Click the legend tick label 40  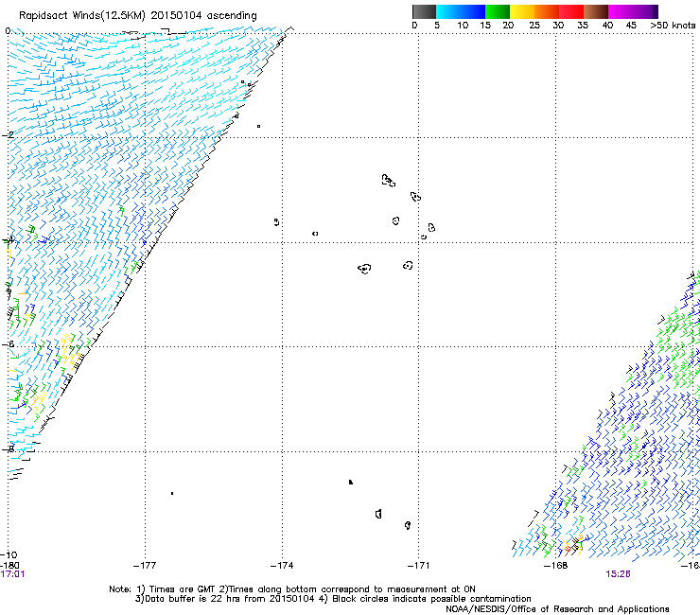(607, 26)
